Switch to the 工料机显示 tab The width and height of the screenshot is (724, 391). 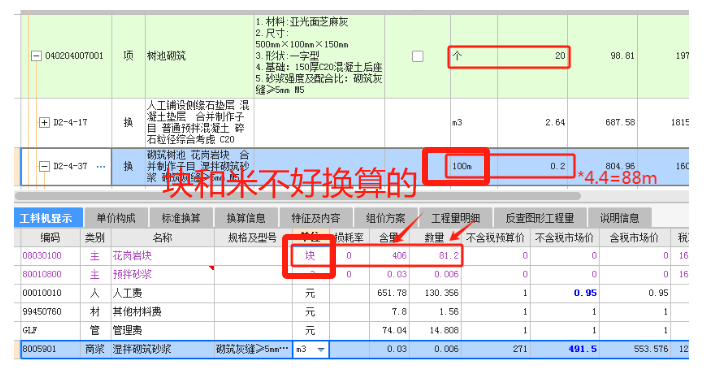tap(48, 218)
